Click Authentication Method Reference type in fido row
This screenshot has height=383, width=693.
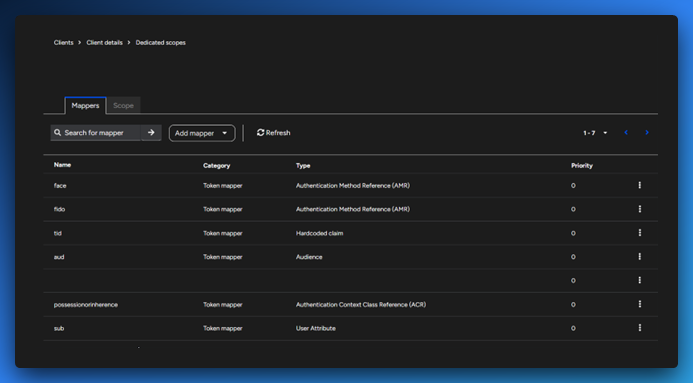coord(353,209)
